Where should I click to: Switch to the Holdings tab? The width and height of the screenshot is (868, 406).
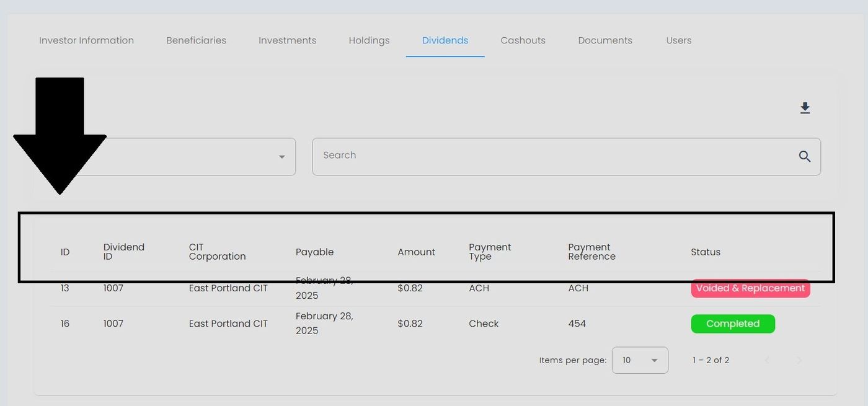369,40
